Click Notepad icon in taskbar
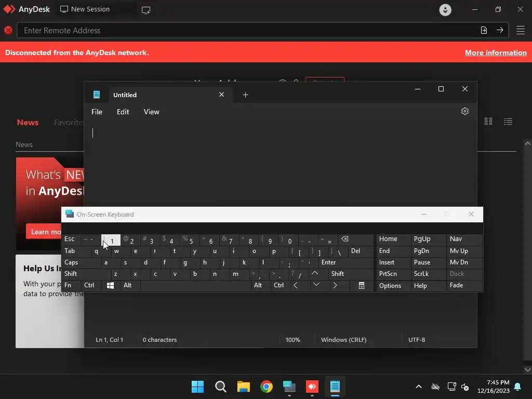 point(335,387)
